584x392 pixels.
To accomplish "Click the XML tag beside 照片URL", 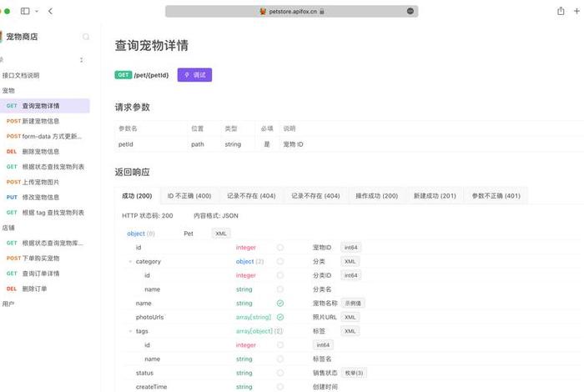I will point(350,317).
